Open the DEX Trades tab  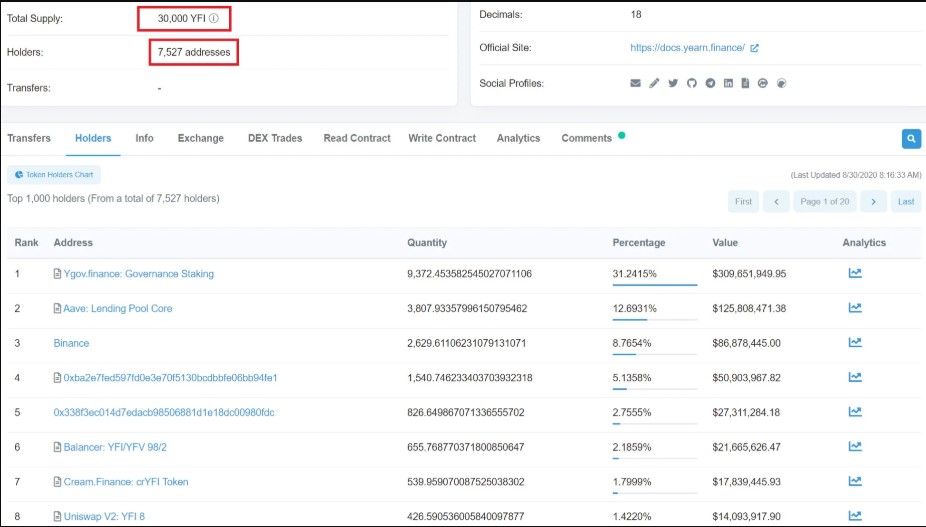click(x=275, y=138)
